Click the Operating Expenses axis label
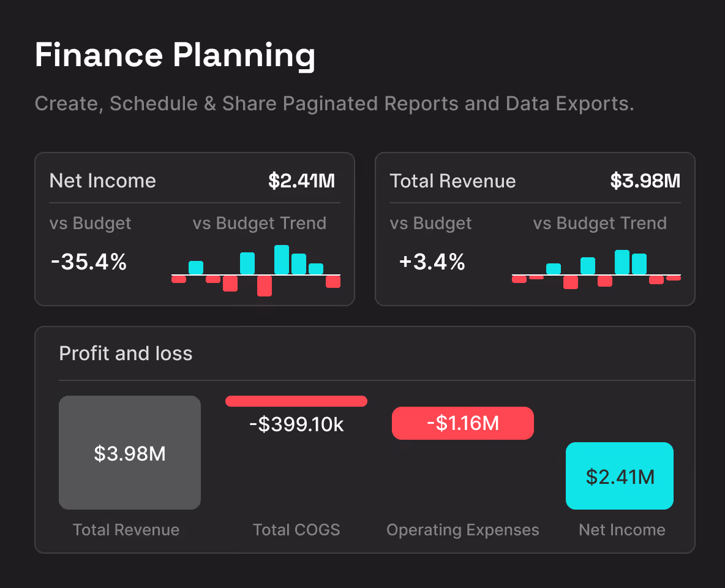This screenshot has height=588, width=725. pyautogui.click(x=462, y=530)
